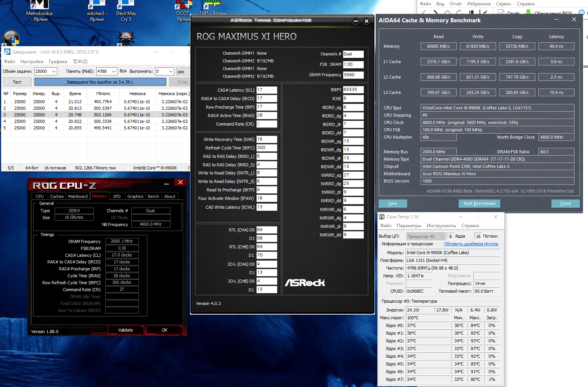Select the LinX result row with 502.1266 GFlops
The width and height of the screenshot is (588, 387).
(95, 115)
